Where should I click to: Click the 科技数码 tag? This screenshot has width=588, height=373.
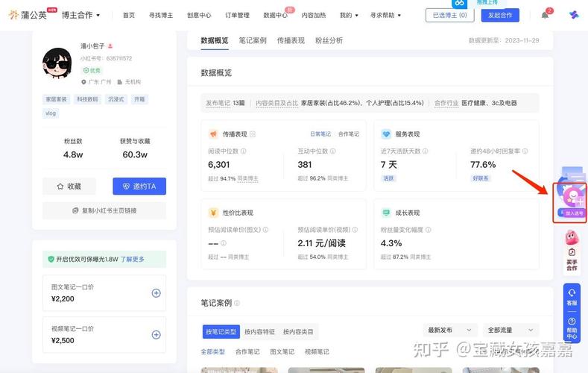(87, 99)
